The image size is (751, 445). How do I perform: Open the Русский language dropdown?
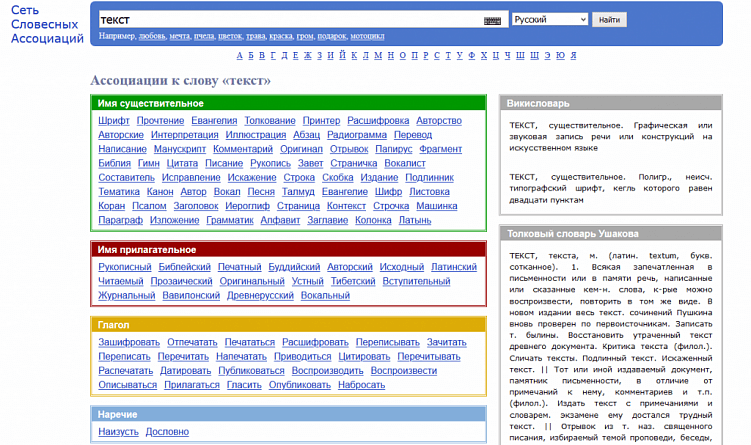point(550,20)
